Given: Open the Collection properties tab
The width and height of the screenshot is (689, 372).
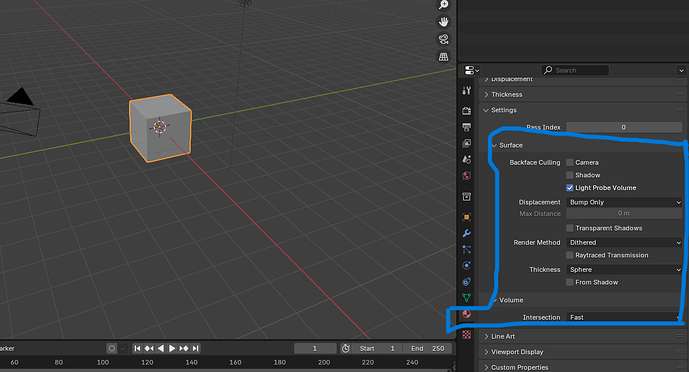Looking at the screenshot, I should [x=467, y=196].
